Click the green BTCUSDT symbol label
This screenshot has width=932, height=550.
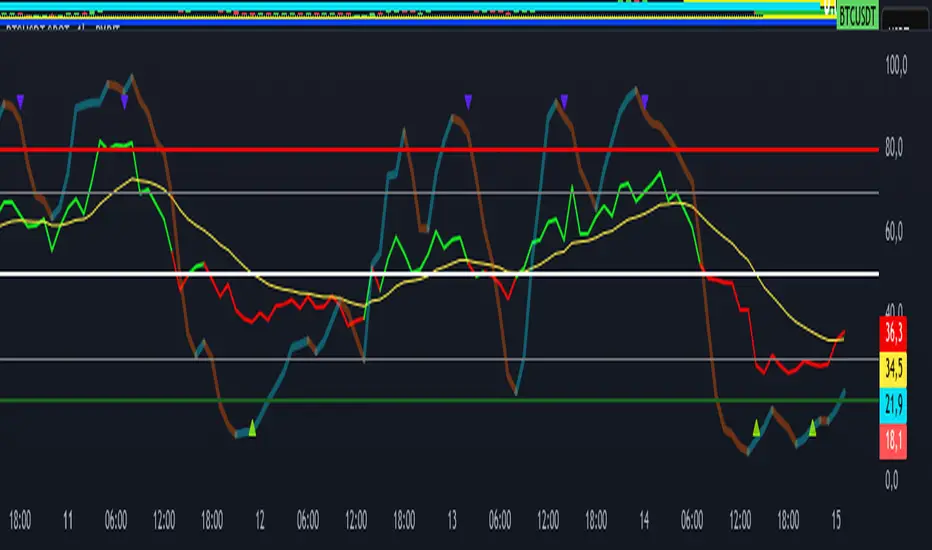(857, 16)
